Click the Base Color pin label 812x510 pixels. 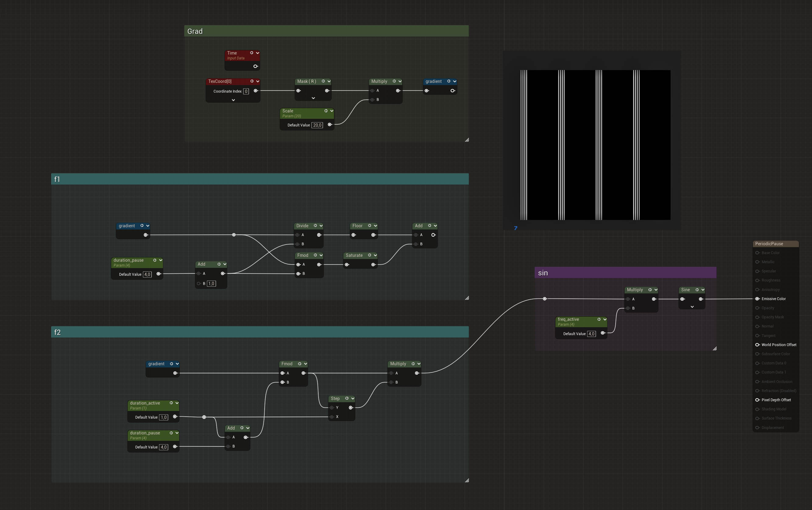(770, 253)
